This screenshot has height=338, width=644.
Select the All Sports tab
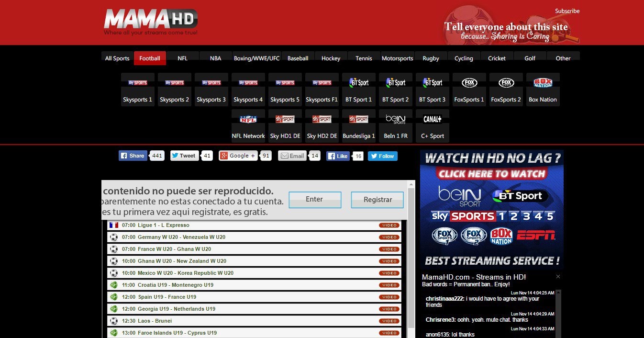(117, 58)
